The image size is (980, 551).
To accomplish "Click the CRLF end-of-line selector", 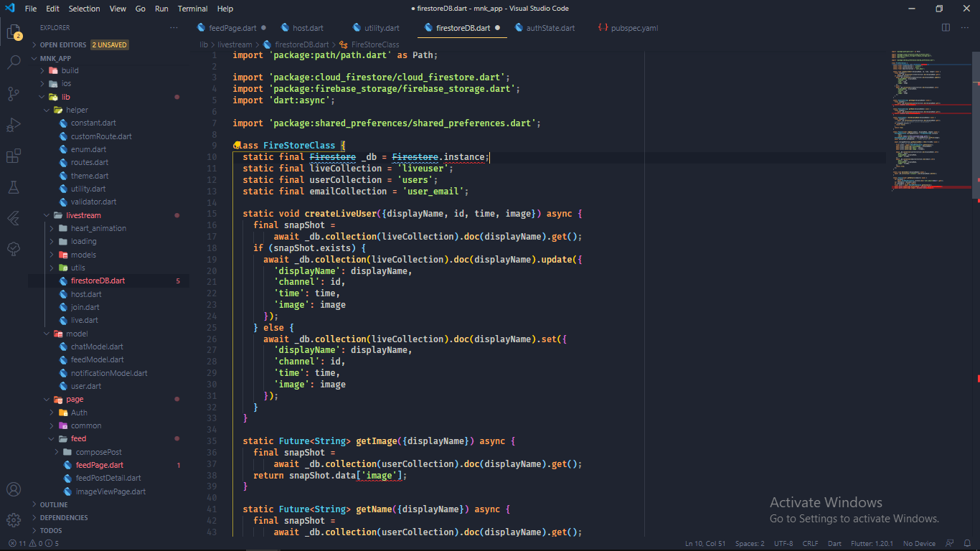I will (x=810, y=543).
